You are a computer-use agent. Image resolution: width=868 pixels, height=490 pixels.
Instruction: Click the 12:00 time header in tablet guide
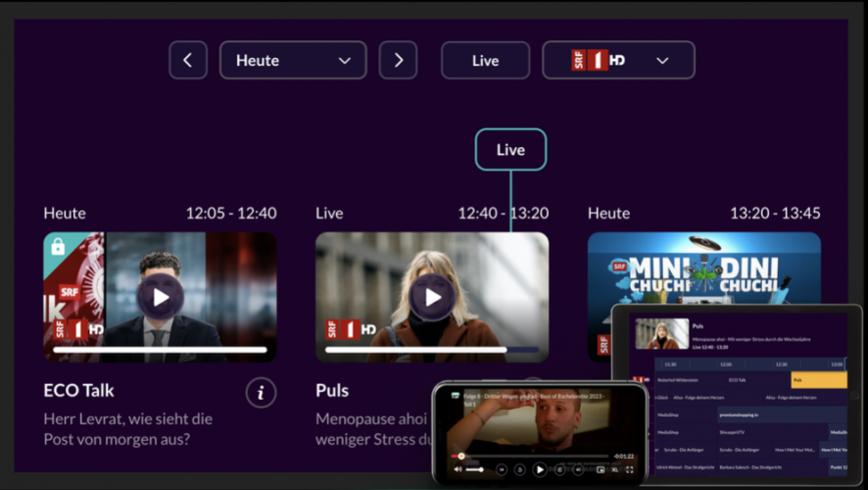(x=726, y=365)
